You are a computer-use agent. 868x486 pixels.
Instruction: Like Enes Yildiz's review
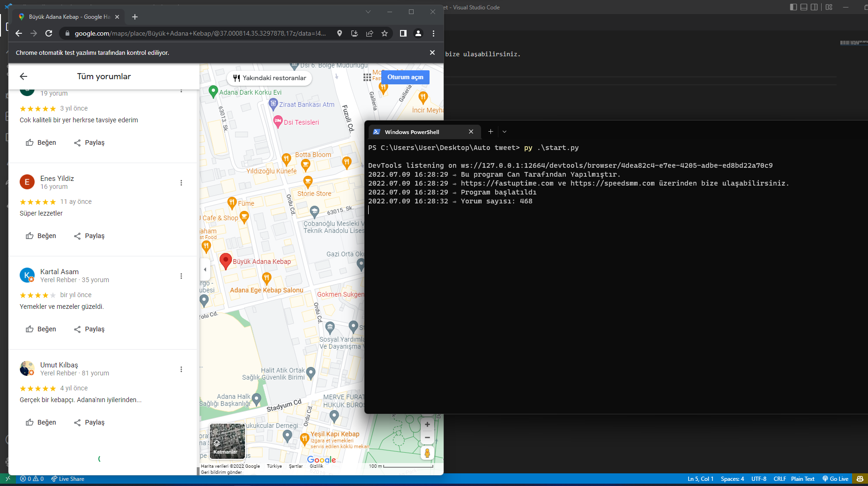pos(41,236)
